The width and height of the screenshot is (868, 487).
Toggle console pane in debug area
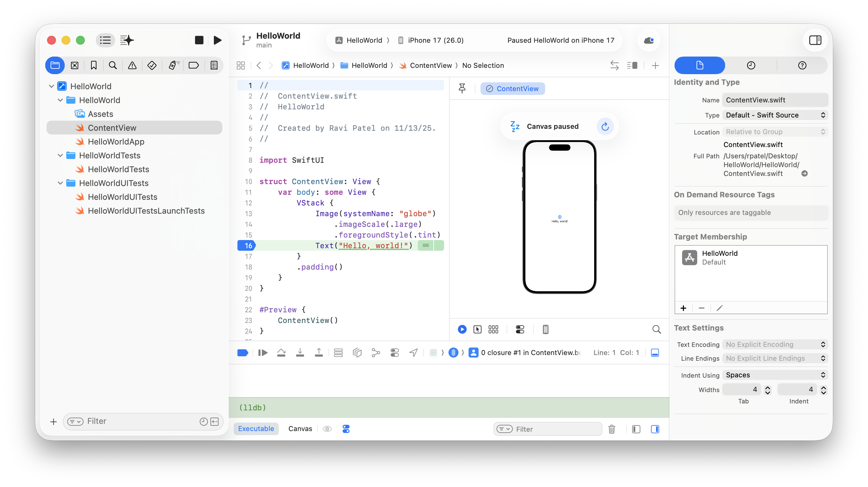click(x=655, y=429)
